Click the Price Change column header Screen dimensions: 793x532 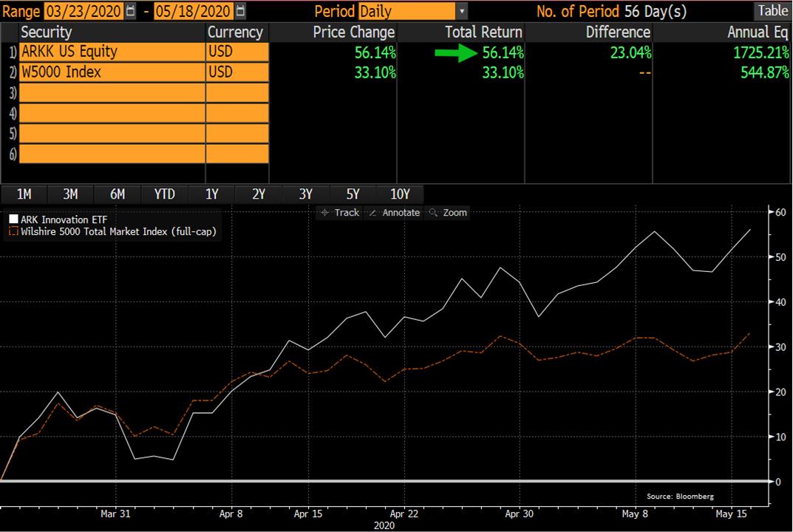(x=353, y=33)
